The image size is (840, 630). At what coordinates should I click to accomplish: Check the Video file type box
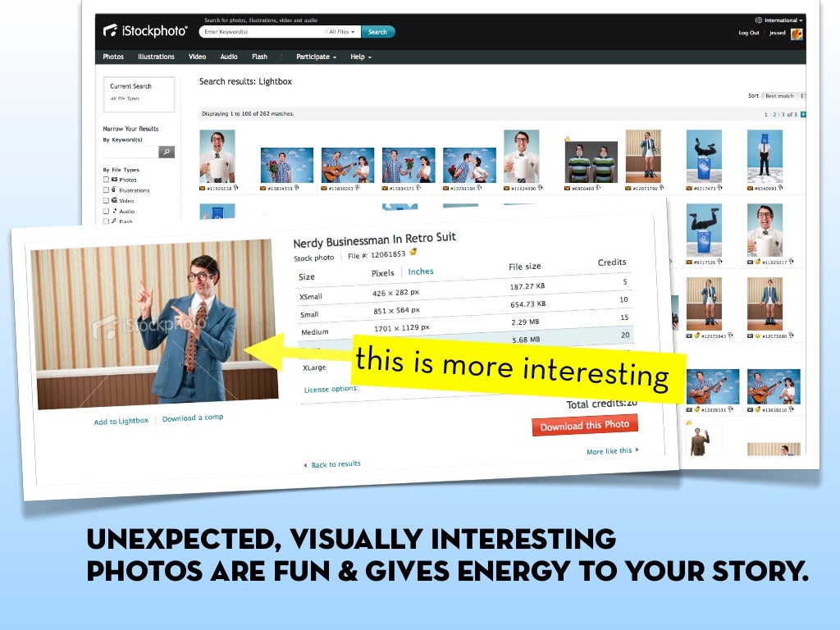(106, 200)
